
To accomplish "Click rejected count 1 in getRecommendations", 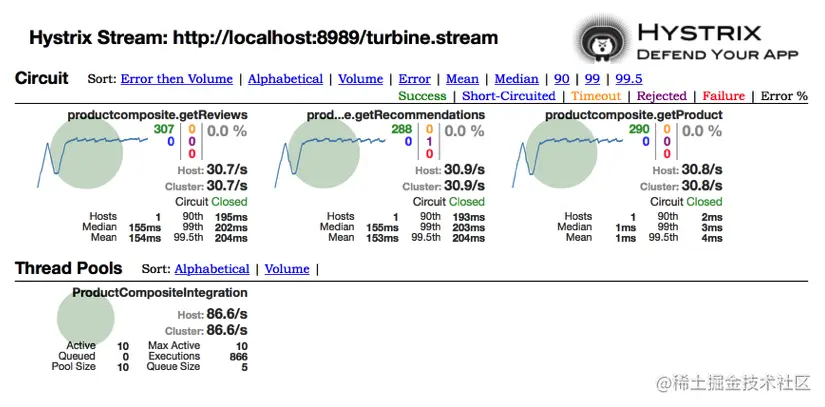I will click(x=429, y=141).
